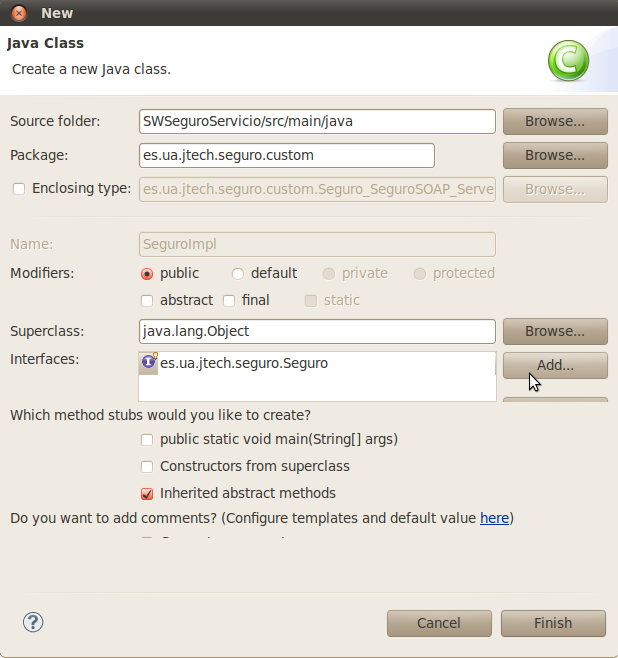Open the 'here' templates configuration link
This screenshot has width=618, height=658.
coord(494,518)
